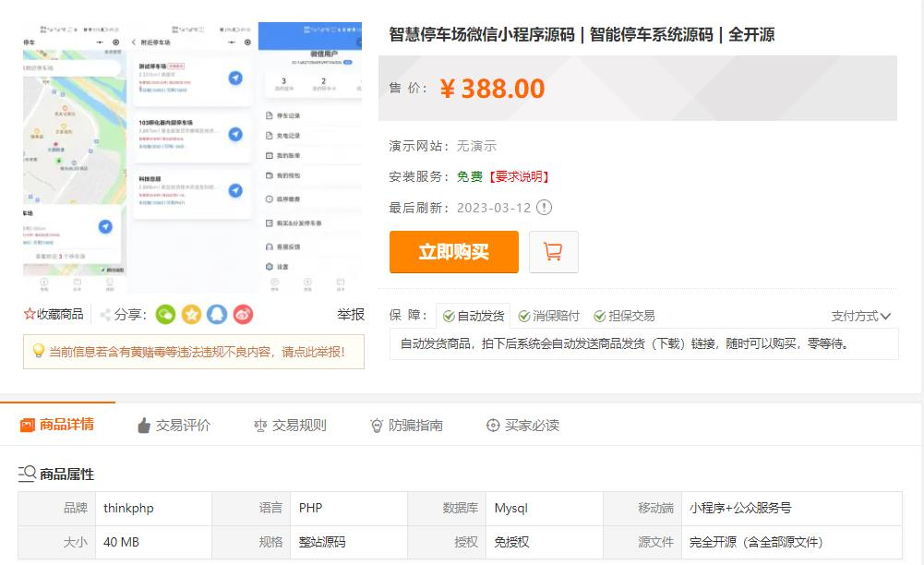The image size is (924, 565).
Task: Click the target icon of 买家必读
Action: tap(493, 425)
